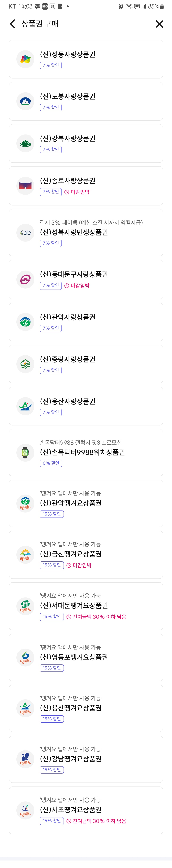The width and height of the screenshot is (172, 868).
Task: Tap the alarm clock status bar icon
Action: (121, 6)
